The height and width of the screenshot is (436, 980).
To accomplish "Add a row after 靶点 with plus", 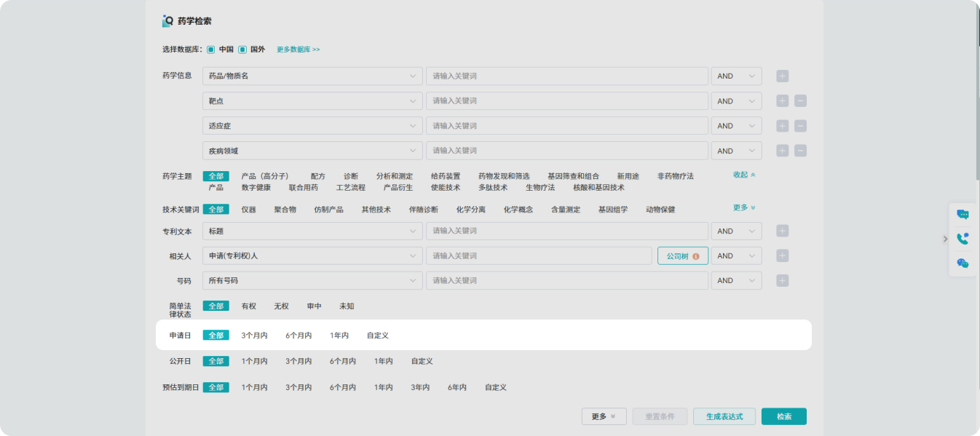I will coord(783,101).
